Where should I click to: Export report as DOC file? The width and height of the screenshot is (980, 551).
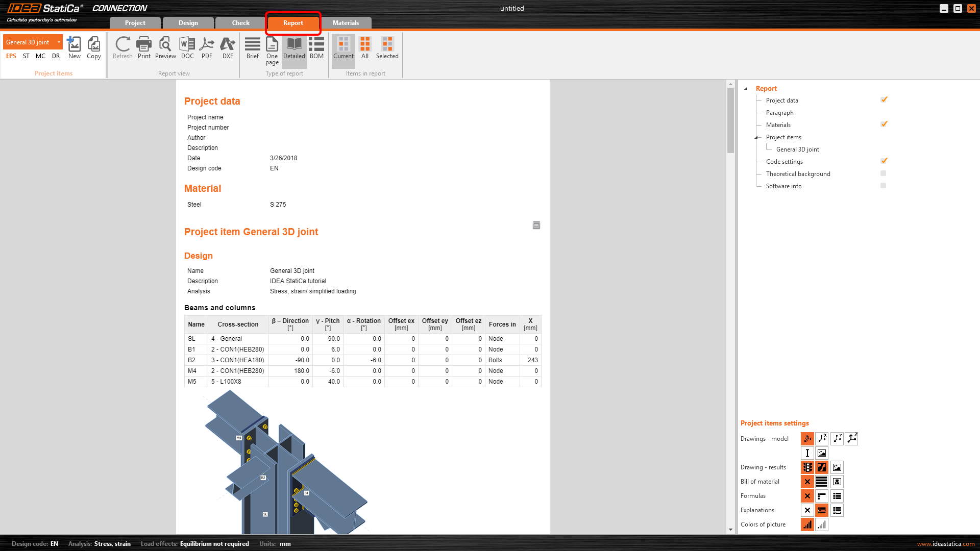coord(187,48)
